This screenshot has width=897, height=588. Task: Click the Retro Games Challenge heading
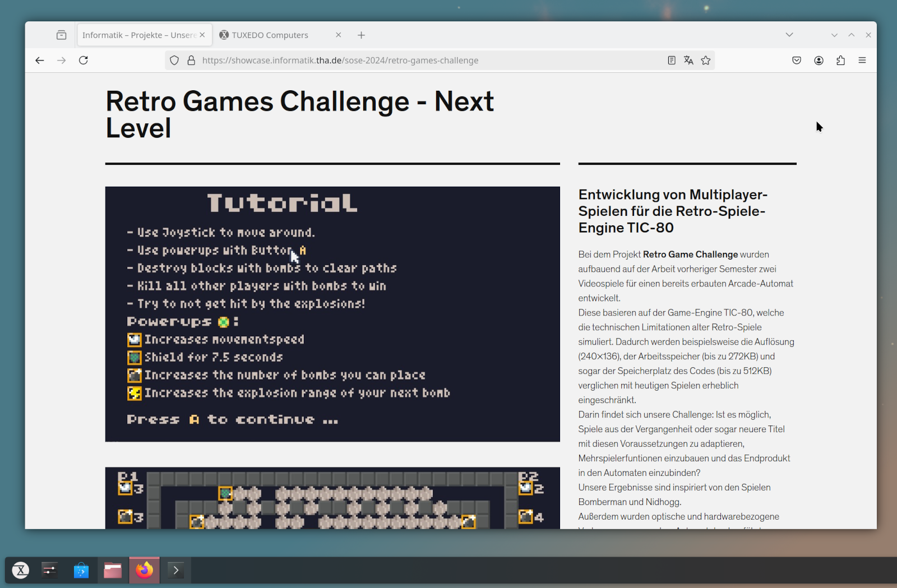pyautogui.click(x=300, y=114)
